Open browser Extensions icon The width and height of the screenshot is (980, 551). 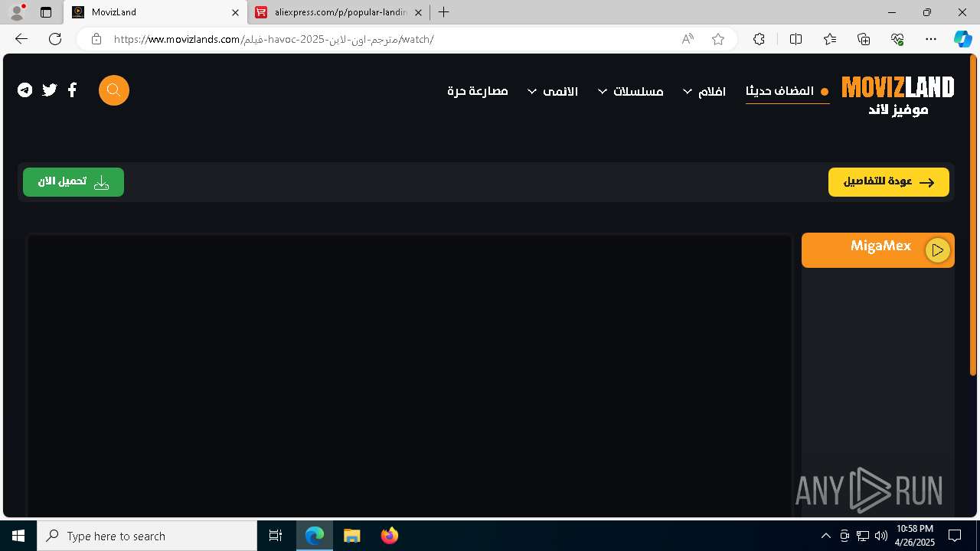pyautogui.click(x=759, y=39)
